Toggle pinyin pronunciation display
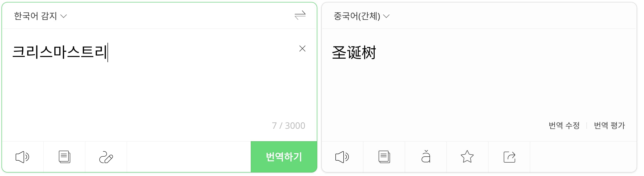 point(426,157)
